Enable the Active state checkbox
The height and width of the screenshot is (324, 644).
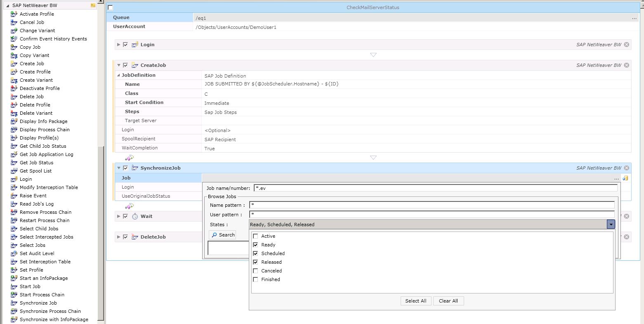pyautogui.click(x=255, y=236)
